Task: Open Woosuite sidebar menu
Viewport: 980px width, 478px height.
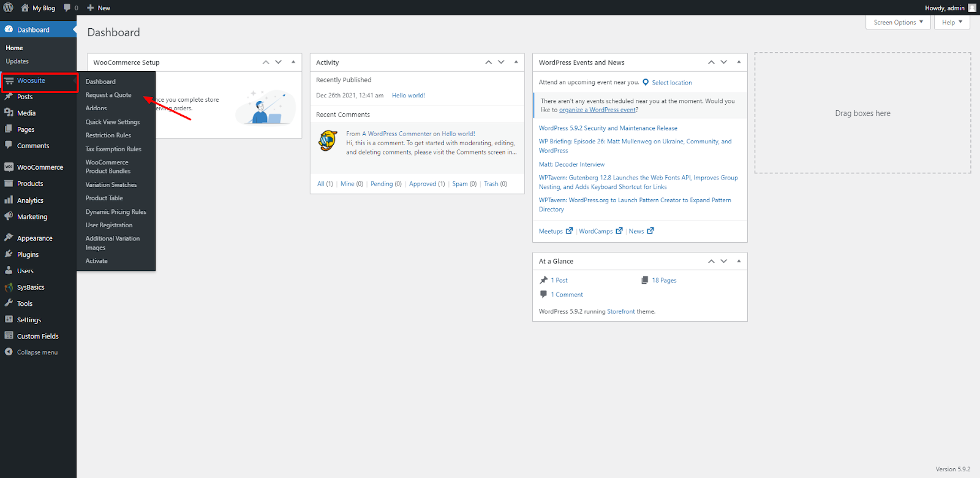Action: coord(39,81)
